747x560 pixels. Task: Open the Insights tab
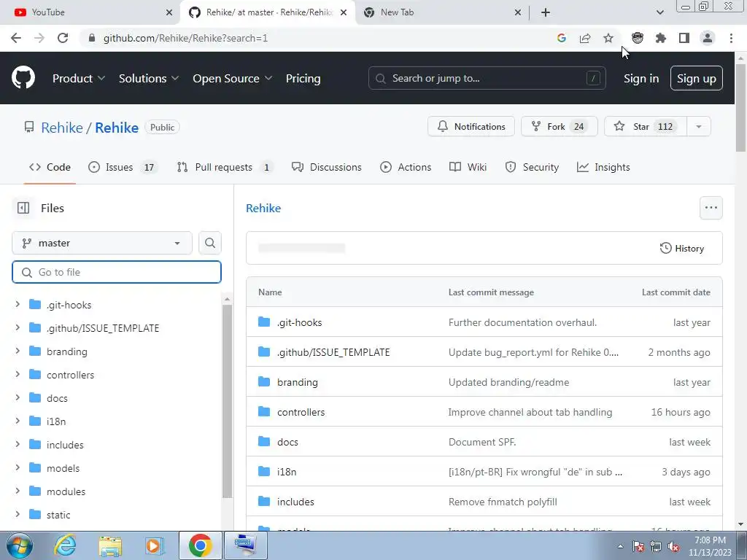click(603, 167)
